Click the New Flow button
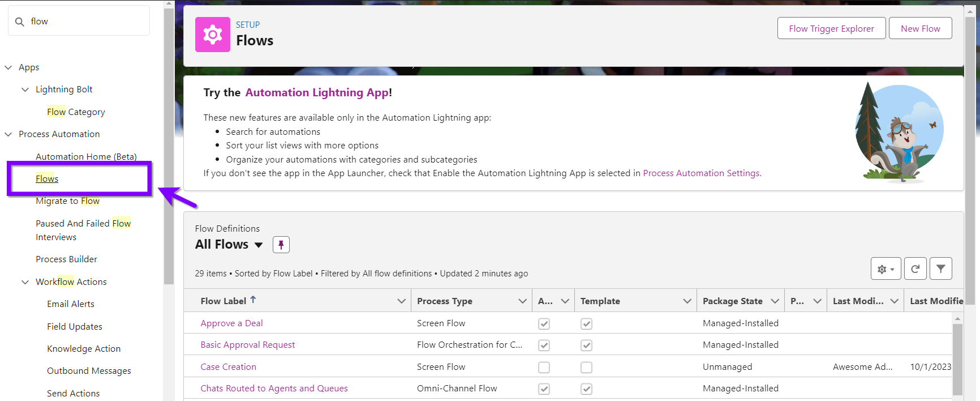980x401 pixels. (x=920, y=28)
